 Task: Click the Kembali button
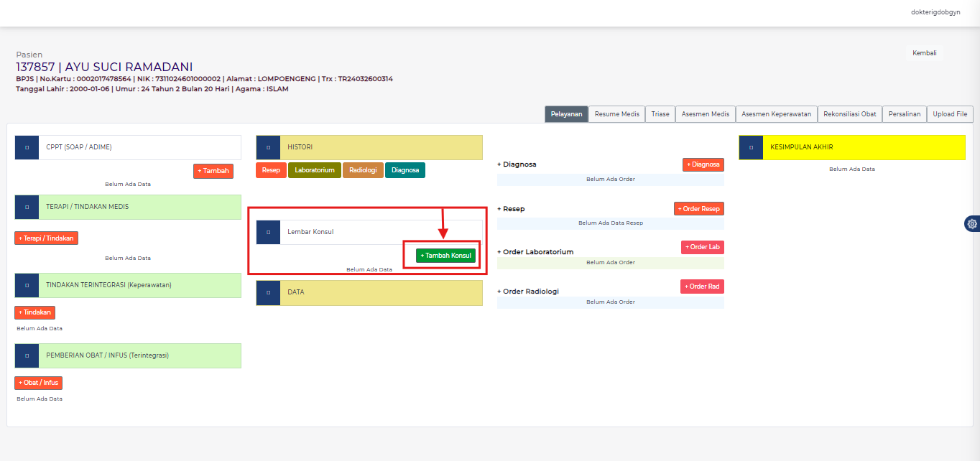[924, 53]
